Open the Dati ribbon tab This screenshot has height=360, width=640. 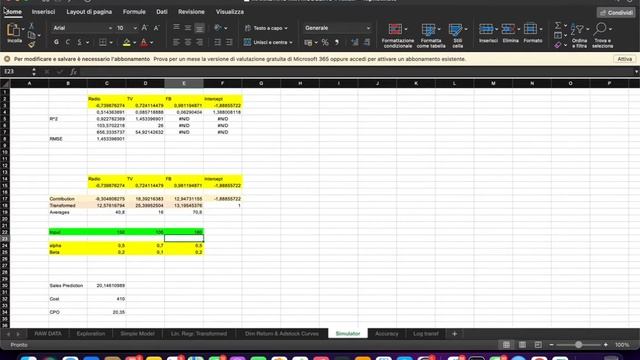click(x=162, y=12)
